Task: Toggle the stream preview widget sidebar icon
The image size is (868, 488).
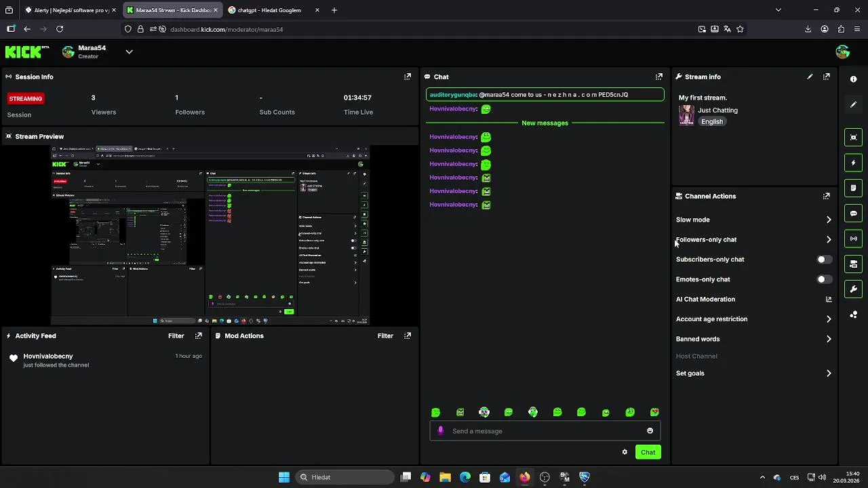Action: point(853,138)
